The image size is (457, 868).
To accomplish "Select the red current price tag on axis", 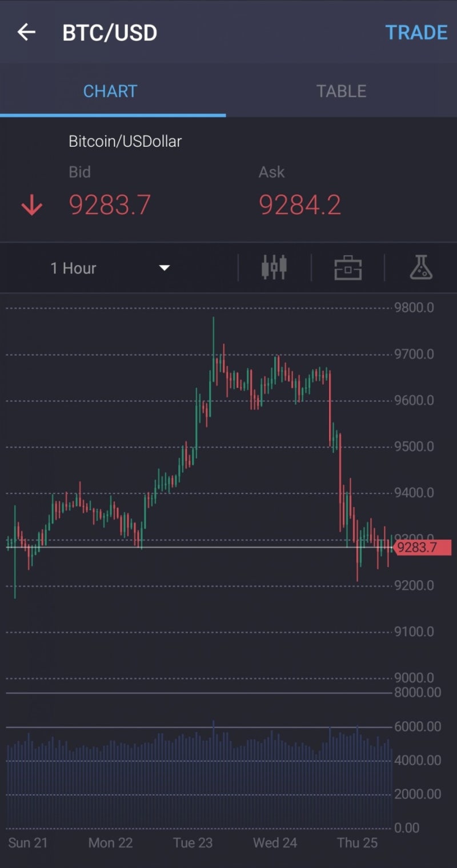I will click(423, 546).
